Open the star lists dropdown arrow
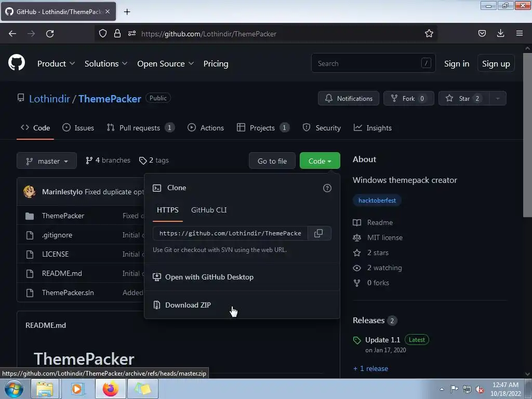The height and width of the screenshot is (399, 532). pyautogui.click(x=498, y=98)
